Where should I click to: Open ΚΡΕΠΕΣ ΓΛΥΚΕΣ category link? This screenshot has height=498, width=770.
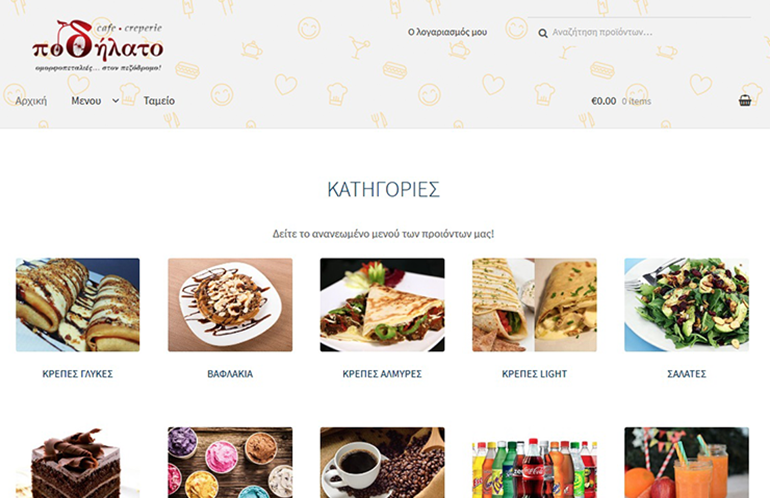point(78,374)
